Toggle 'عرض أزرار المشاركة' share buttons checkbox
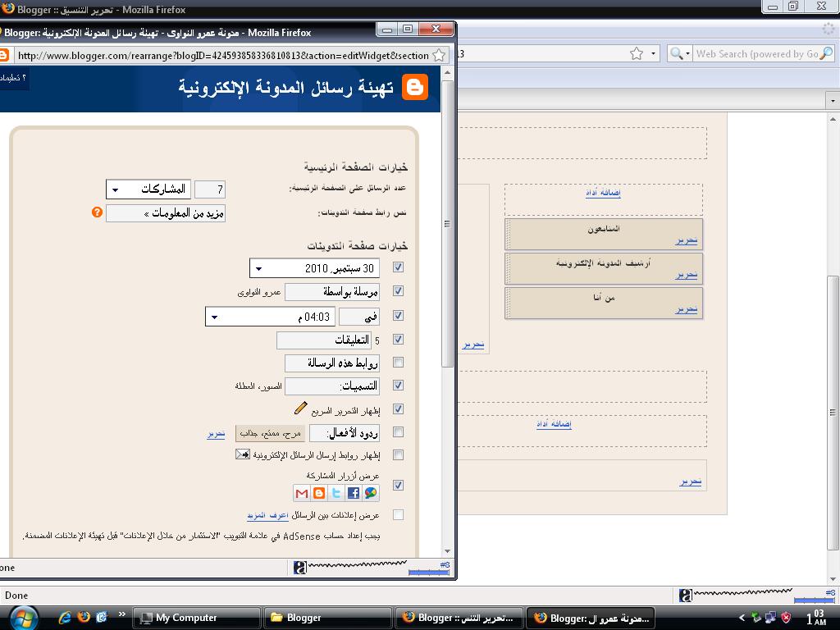840x630 pixels. [x=398, y=486]
